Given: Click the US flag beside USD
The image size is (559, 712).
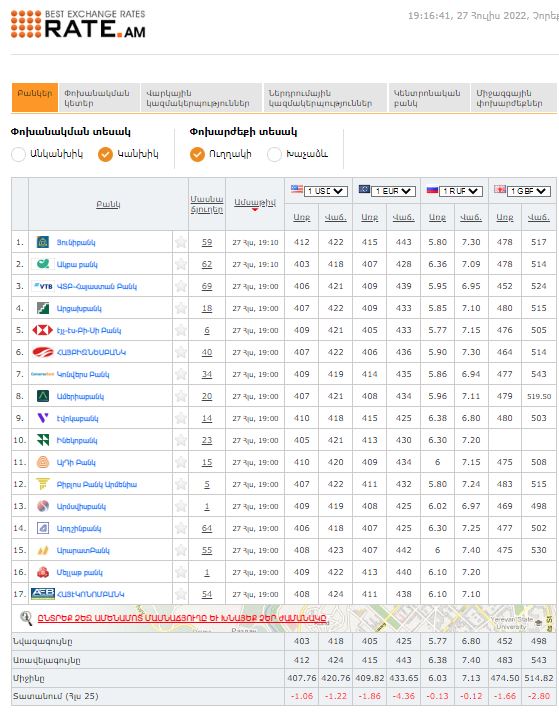Looking at the screenshot, I should pos(297,189).
